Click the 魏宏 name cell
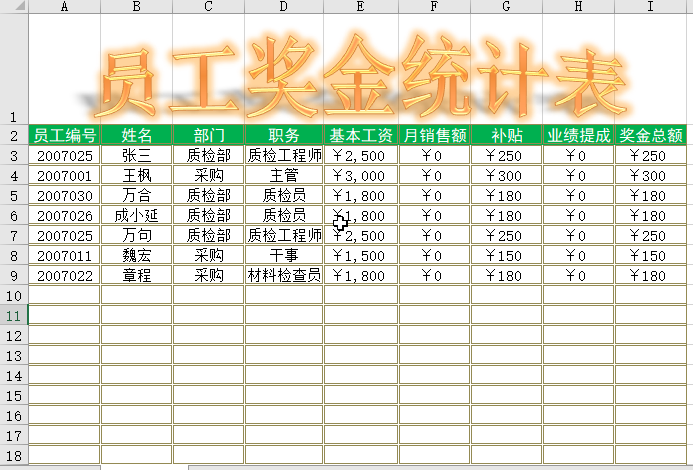The width and height of the screenshot is (693, 470). pos(136,255)
